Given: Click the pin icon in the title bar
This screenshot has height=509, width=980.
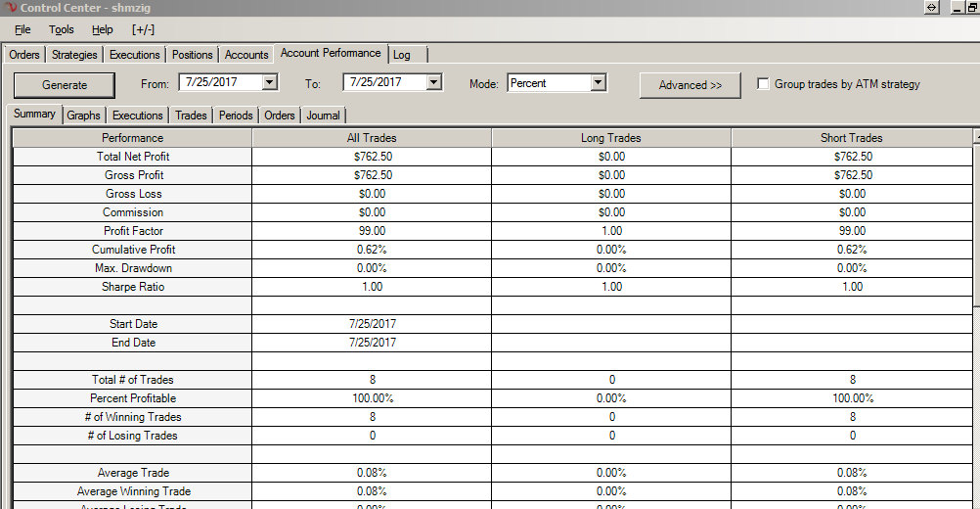Looking at the screenshot, I should (x=932, y=8).
